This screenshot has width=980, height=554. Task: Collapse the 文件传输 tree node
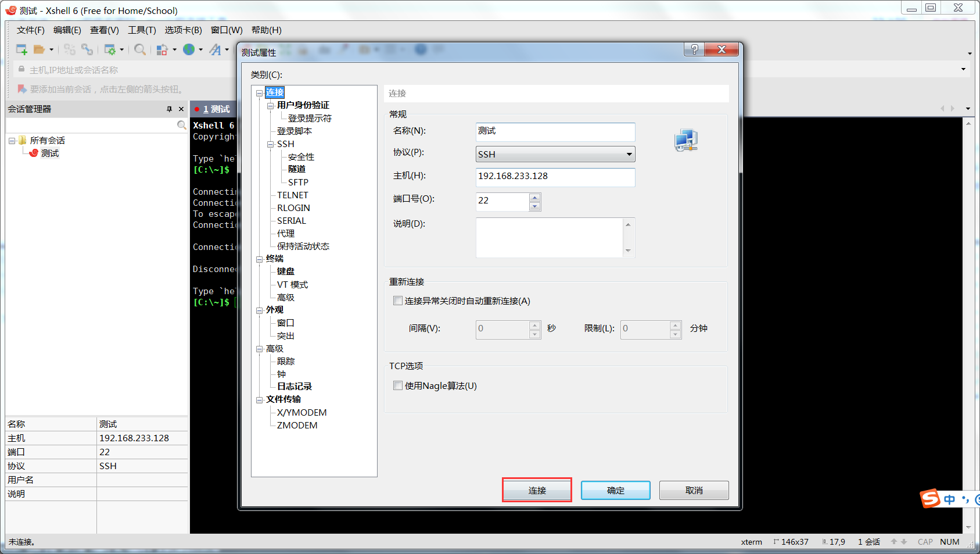259,400
